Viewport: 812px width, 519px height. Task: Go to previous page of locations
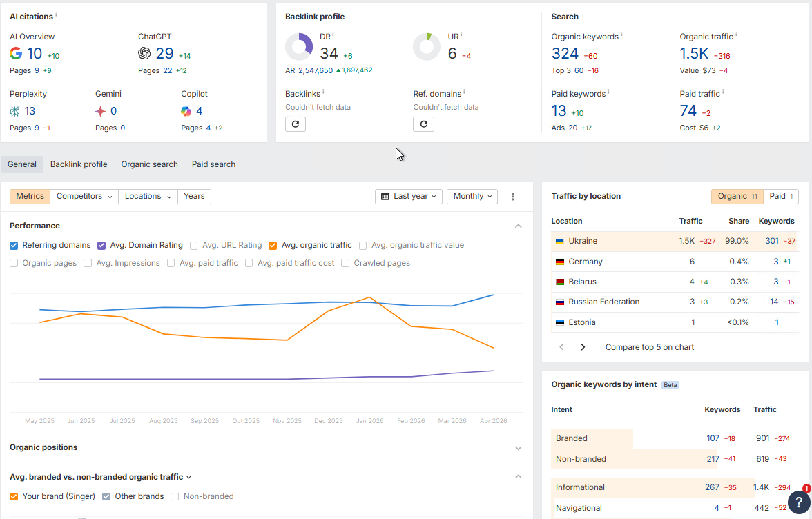(x=561, y=347)
